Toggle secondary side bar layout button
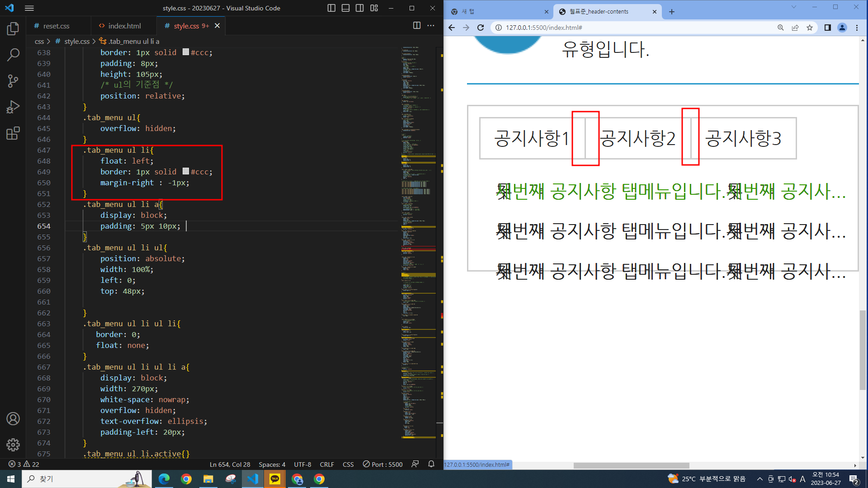Screen dimensions: 868x488 [x=360, y=8]
